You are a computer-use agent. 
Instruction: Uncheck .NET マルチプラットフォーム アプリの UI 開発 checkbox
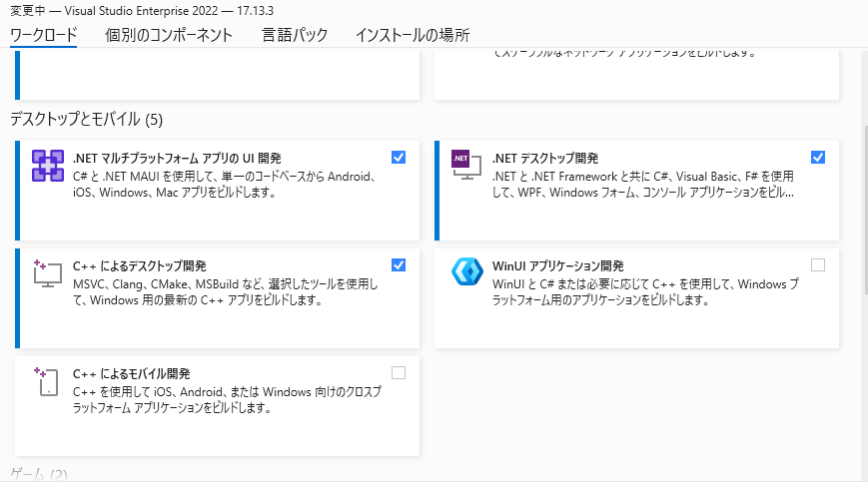pos(399,158)
